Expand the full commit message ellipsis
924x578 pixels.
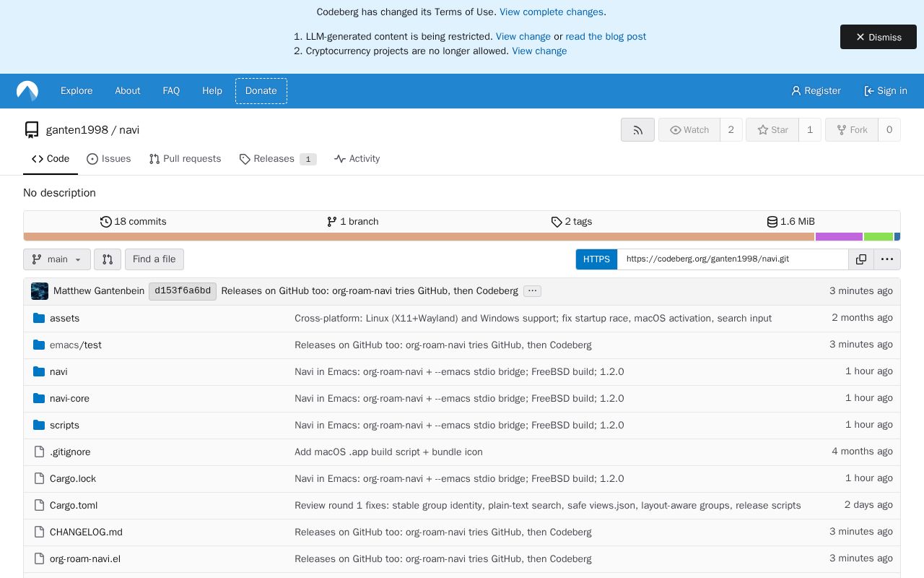tap(532, 291)
